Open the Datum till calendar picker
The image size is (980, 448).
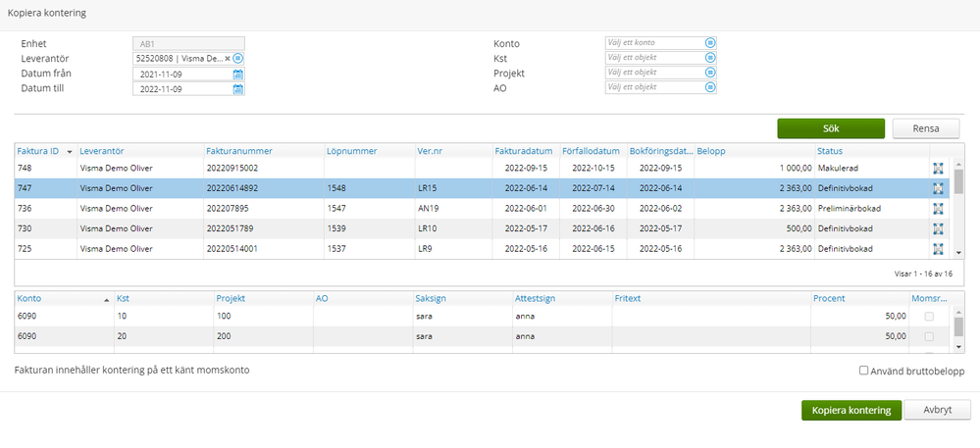237,89
